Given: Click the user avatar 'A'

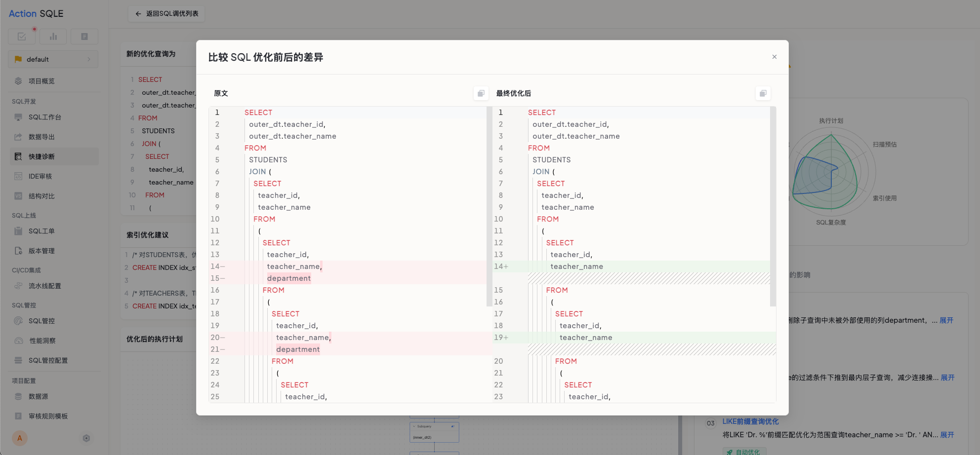Looking at the screenshot, I should tap(20, 438).
